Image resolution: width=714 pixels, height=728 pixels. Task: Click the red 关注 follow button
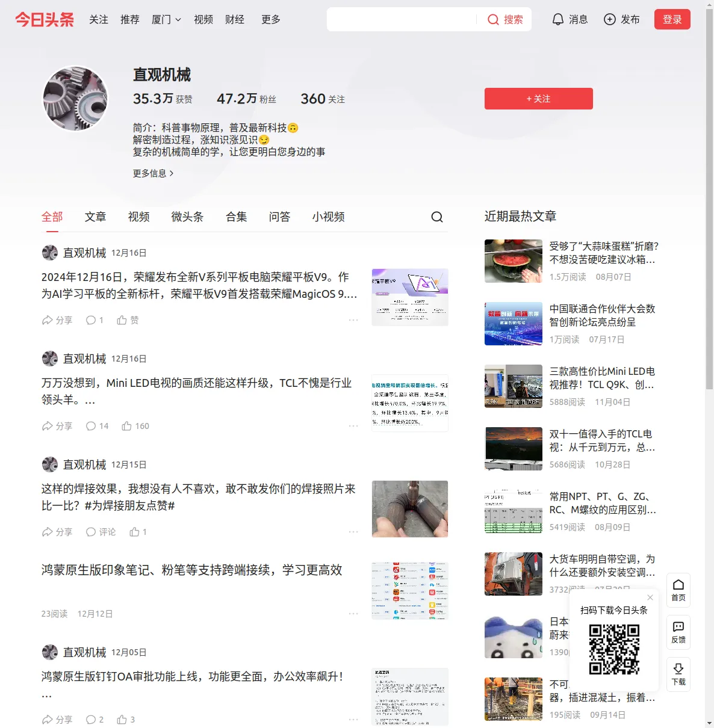(539, 99)
